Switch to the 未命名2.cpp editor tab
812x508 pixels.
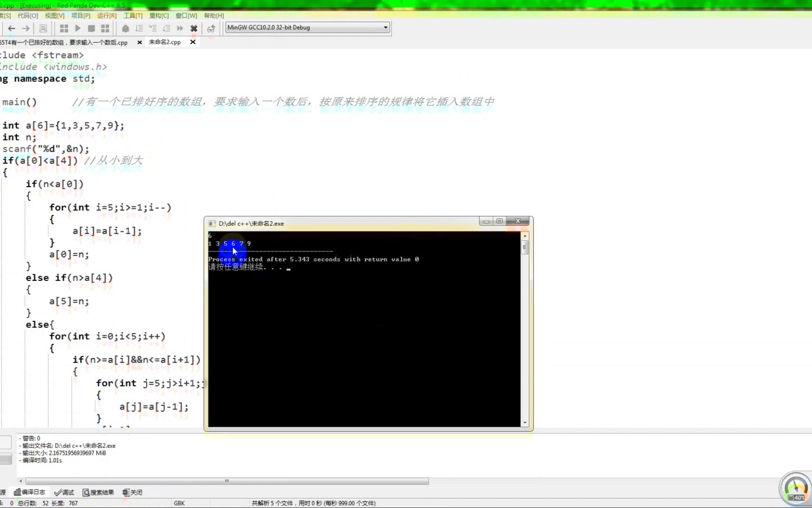(x=164, y=42)
